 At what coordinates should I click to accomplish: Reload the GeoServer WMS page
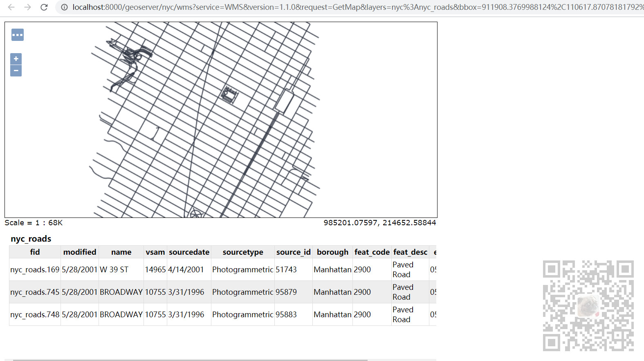point(44,7)
